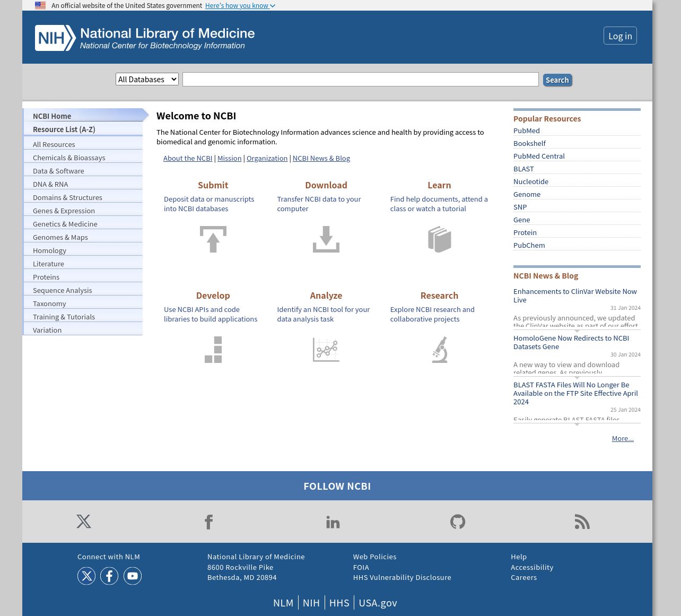Open NCBI's GitHub page icon
The height and width of the screenshot is (616, 681).
(x=458, y=522)
